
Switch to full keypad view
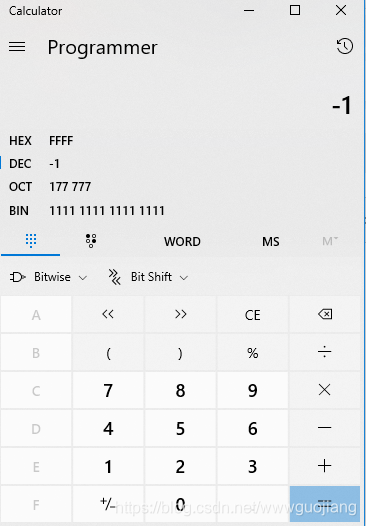31,241
